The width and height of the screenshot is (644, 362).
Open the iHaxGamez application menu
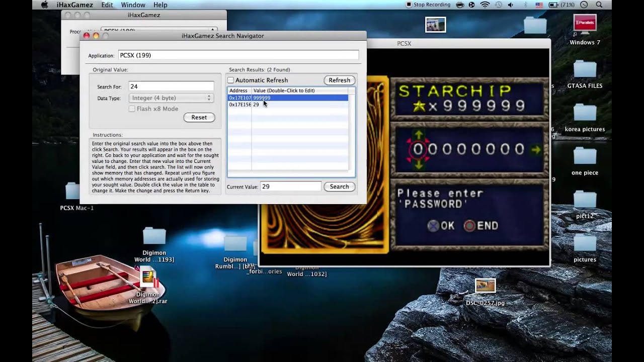74,5
